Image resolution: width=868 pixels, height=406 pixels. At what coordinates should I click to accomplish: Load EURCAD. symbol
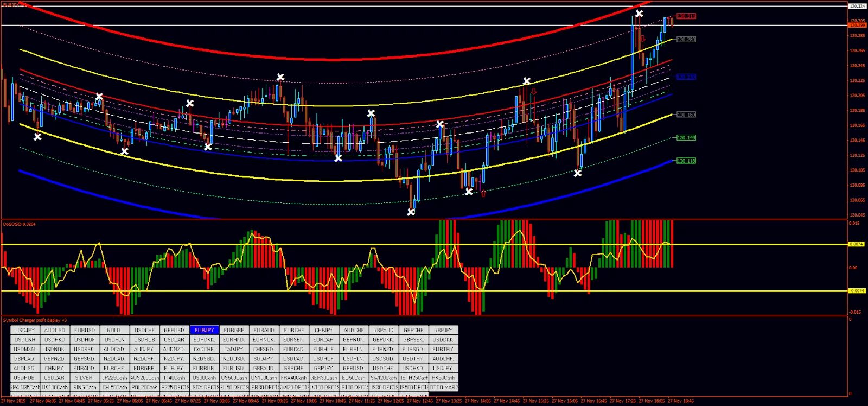point(293,349)
